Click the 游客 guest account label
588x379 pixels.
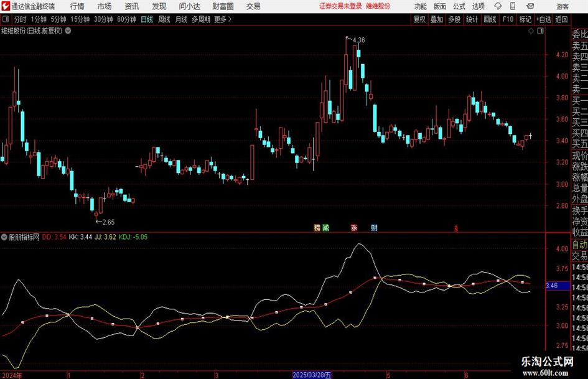[x=562, y=6]
